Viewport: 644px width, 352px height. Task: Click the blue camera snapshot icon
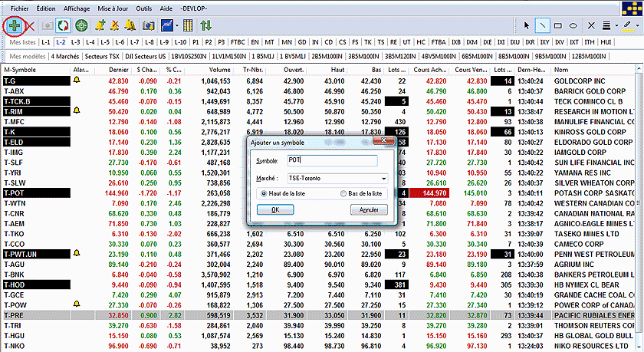pos(148,26)
